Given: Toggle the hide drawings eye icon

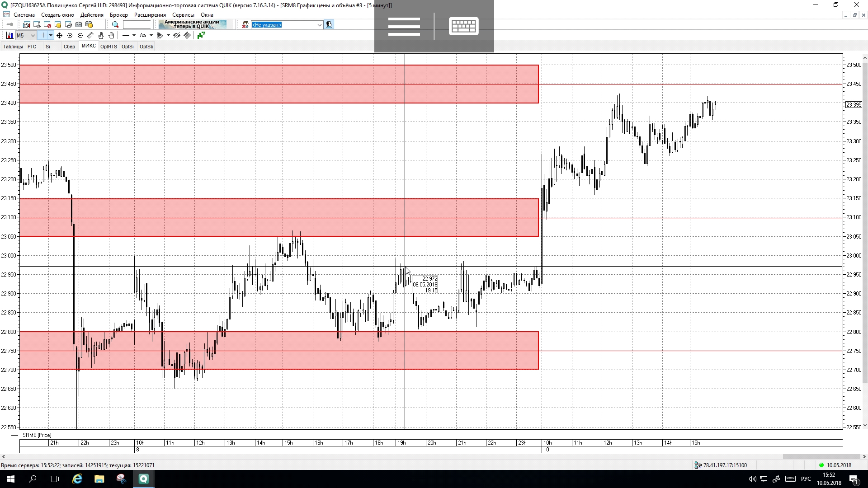Looking at the screenshot, I should point(177,35).
